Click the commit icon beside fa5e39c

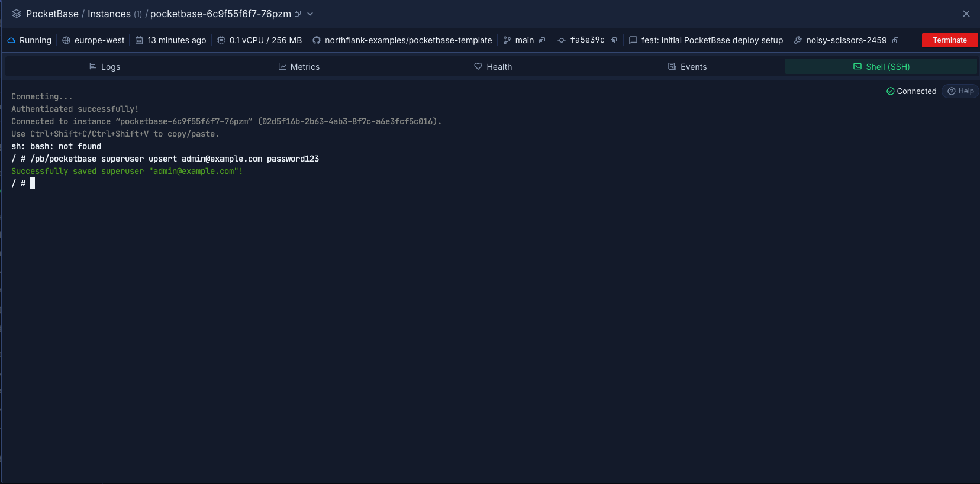coord(562,40)
